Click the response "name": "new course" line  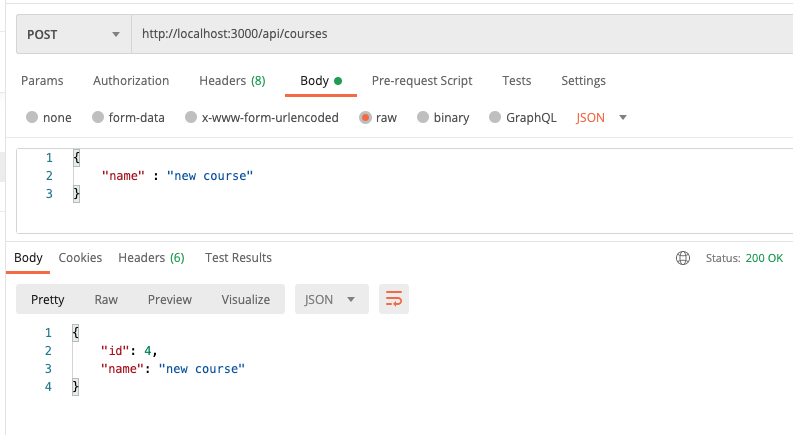(172, 369)
